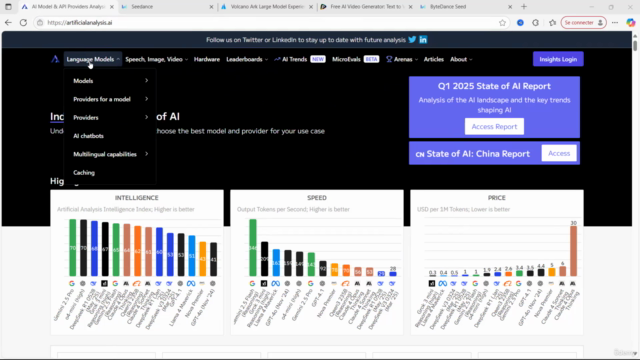Expand Multilingual capabilities submenu

pyautogui.click(x=110, y=154)
